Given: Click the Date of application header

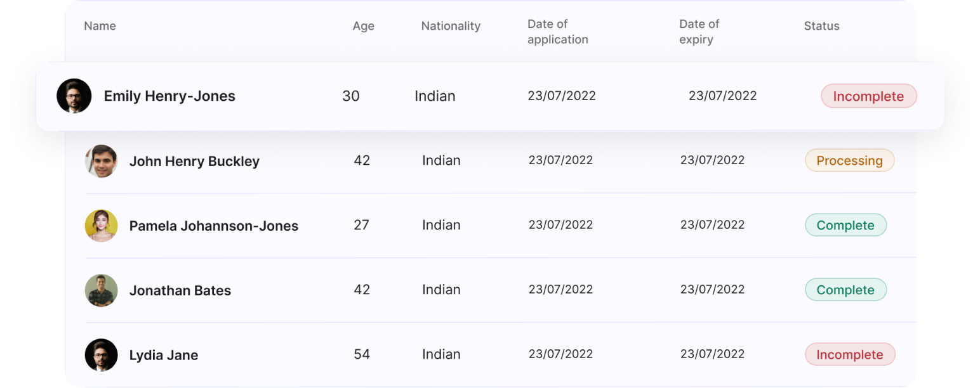Looking at the screenshot, I should [x=557, y=32].
